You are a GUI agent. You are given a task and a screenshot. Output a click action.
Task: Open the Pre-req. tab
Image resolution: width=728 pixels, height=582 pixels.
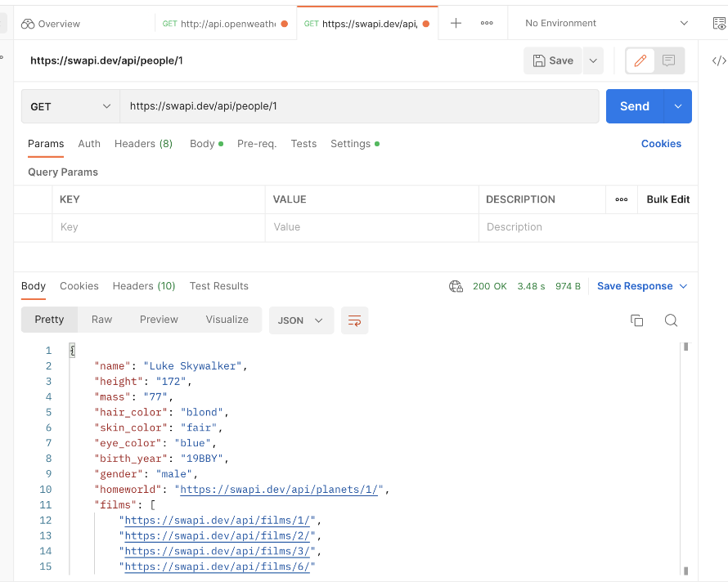(257, 144)
